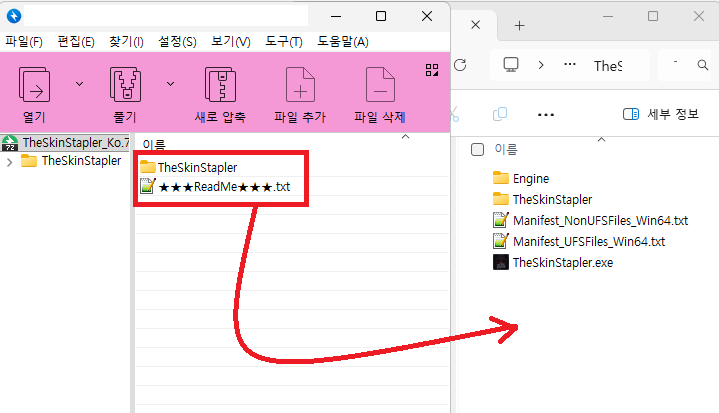Click the cut scissors icon in Explorer toolbar

pos(455,114)
